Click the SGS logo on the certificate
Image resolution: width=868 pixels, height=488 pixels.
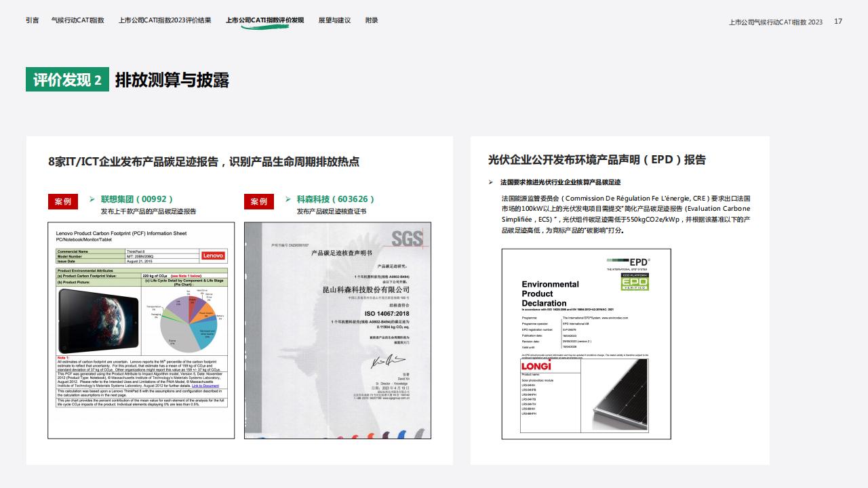(x=408, y=238)
